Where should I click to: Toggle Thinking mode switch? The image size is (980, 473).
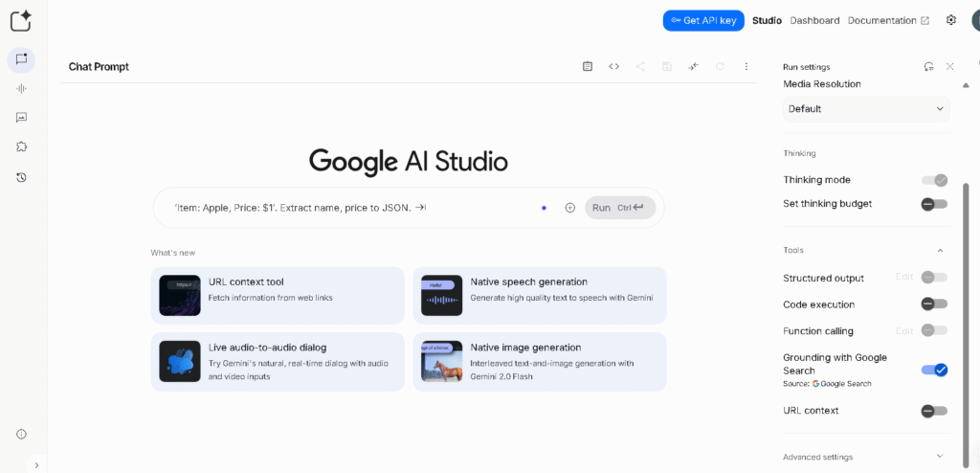pos(934,180)
